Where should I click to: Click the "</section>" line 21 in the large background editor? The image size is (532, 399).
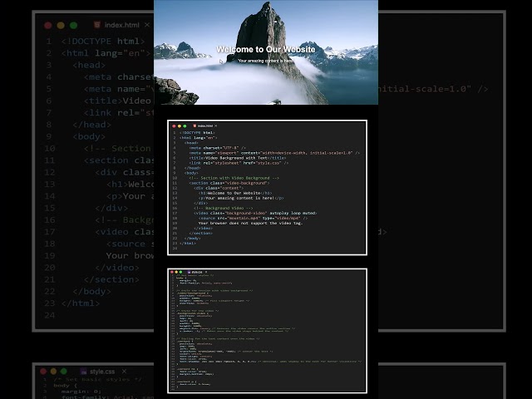coord(111,279)
